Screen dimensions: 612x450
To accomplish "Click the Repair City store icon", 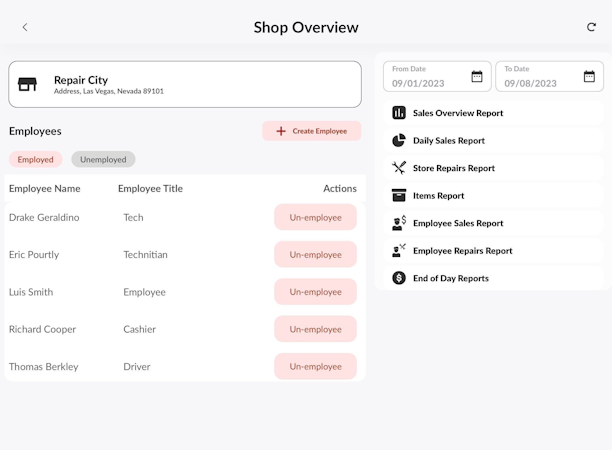I will [28, 85].
